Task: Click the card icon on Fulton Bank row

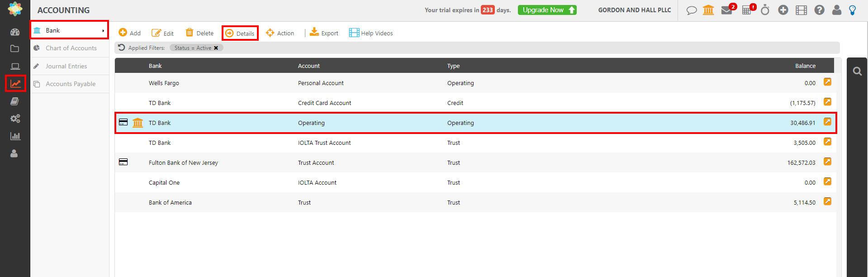Action: 123,162
